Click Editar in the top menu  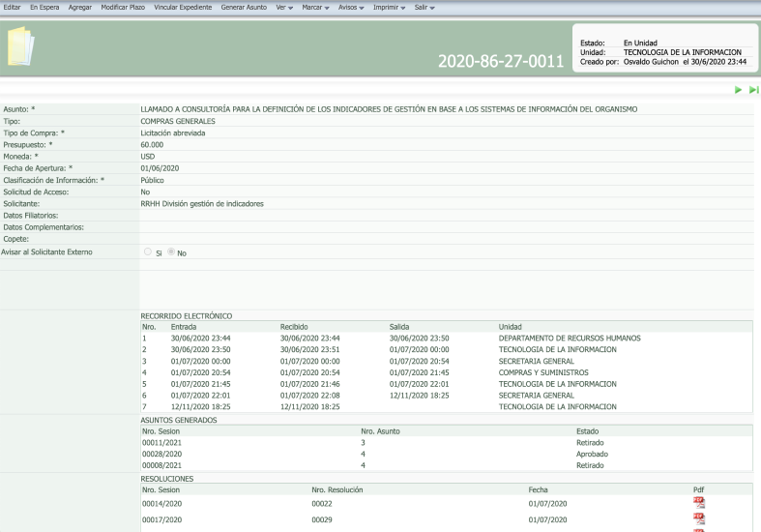14,8
